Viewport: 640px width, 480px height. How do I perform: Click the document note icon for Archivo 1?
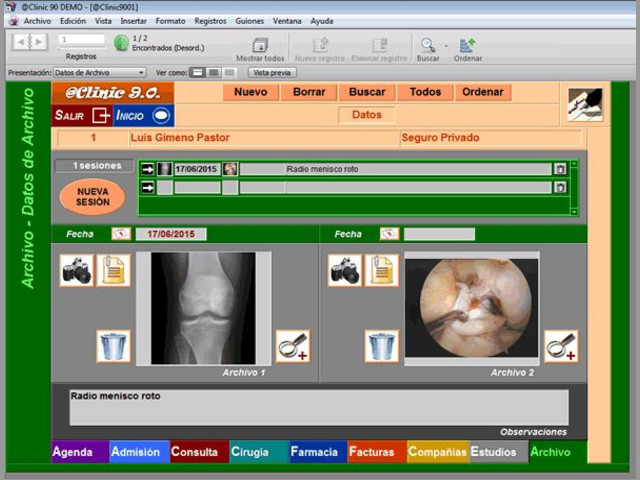pyautogui.click(x=113, y=270)
